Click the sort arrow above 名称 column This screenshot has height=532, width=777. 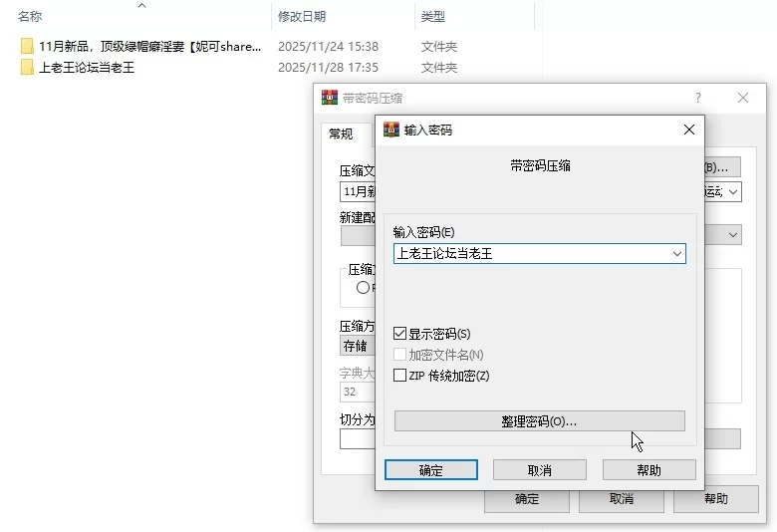(141, 5)
